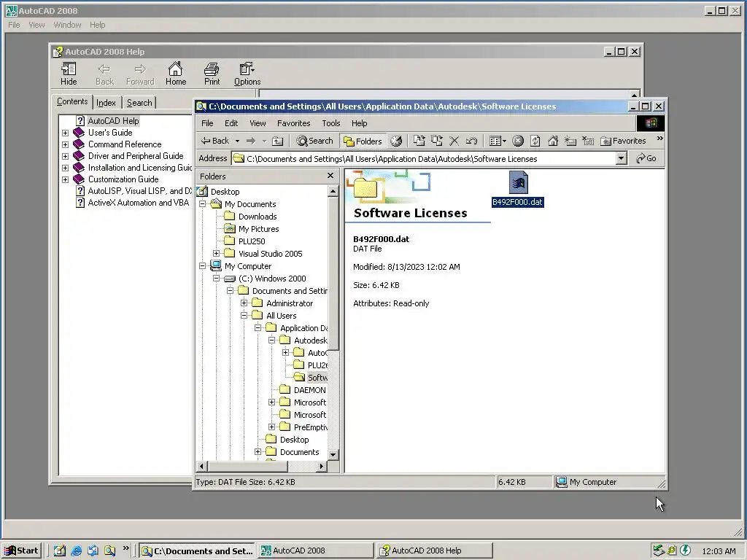Select the (C:) Windows 2000 drive
Screen dimensions: 747x560
(272, 279)
